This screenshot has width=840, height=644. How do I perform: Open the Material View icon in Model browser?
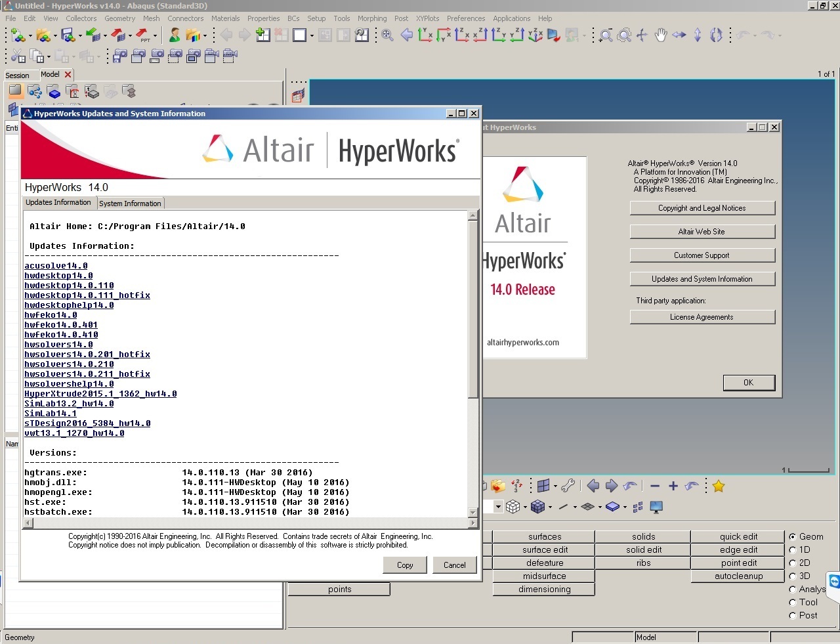(72, 91)
